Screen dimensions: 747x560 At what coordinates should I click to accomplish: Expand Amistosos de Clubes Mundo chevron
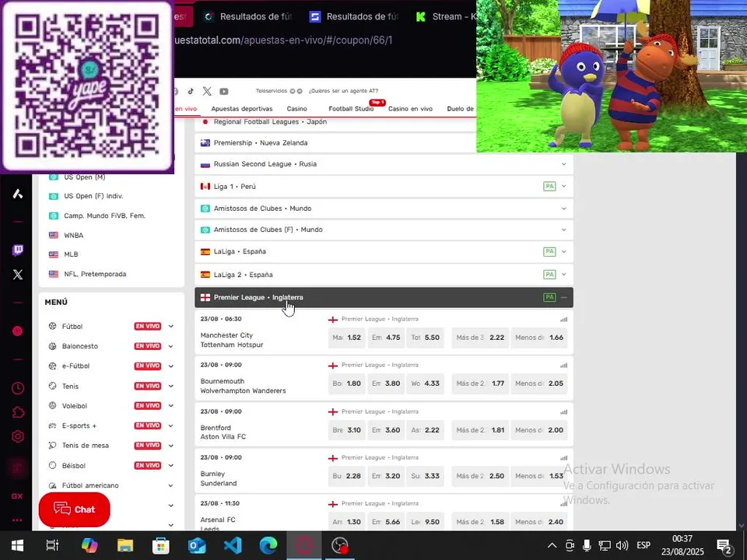point(563,208)
